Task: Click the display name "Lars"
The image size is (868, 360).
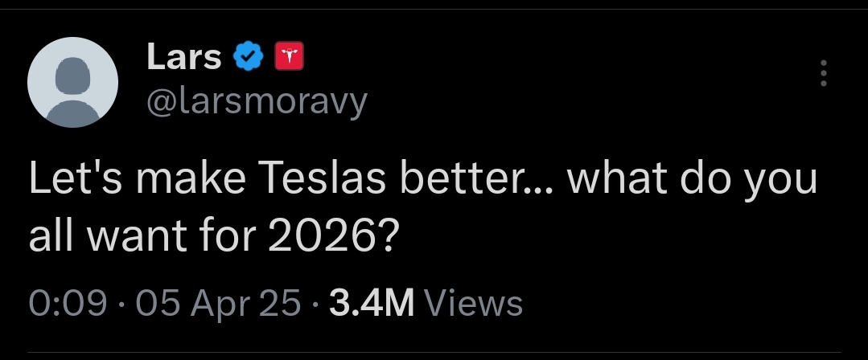Action: point(184,58)
